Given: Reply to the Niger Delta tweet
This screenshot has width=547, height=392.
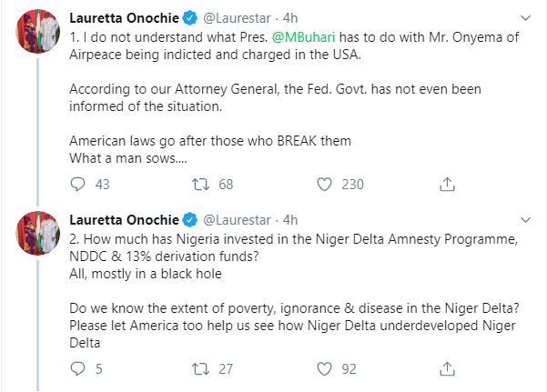Looking at the screenshot, I should point(78,369).
